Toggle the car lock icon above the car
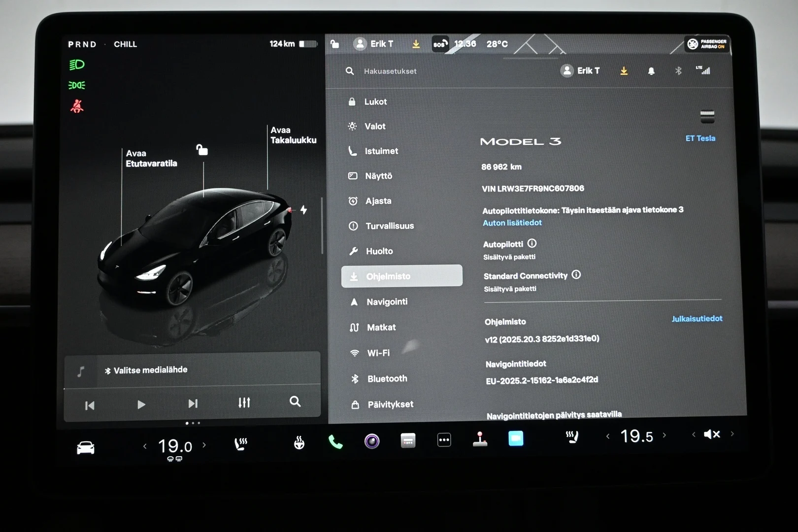The image size is (798, 532). tap(202, 150)
